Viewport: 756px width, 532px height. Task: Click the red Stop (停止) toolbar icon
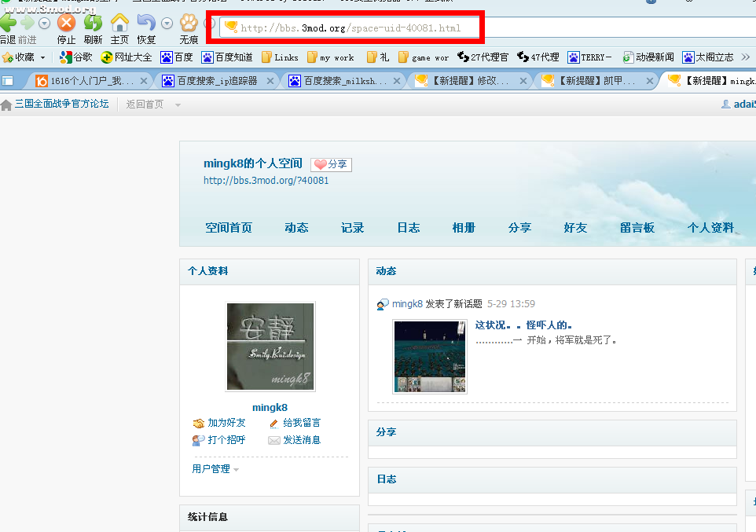click(x=67, y=24)
